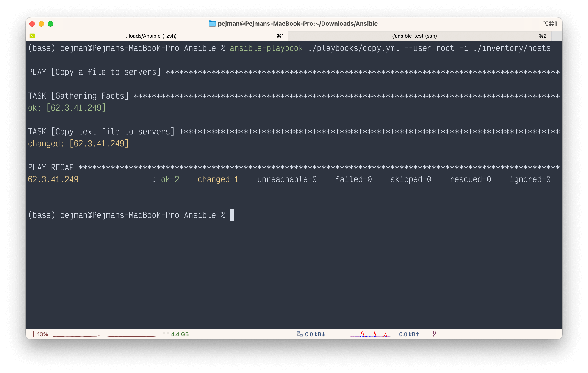Viewport: 588px width, 373px height.
Task: Click the ⌥⌘1 shortcut indicator in title bar
Action: pyautogui.click(x=550, y=24)
